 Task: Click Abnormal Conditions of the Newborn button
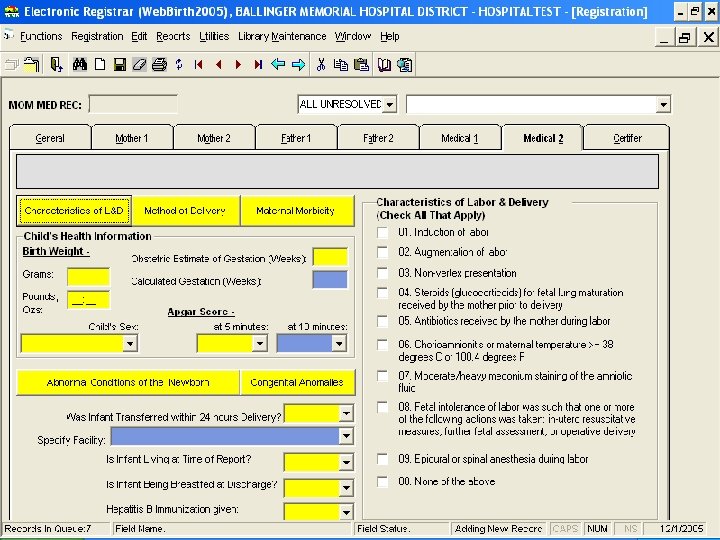click(x=128, y=382)
